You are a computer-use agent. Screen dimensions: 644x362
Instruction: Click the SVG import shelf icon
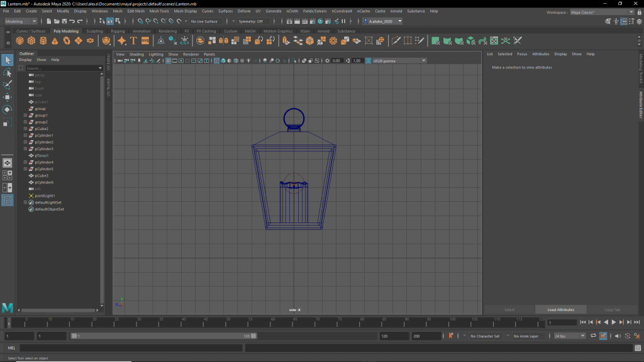145,41
